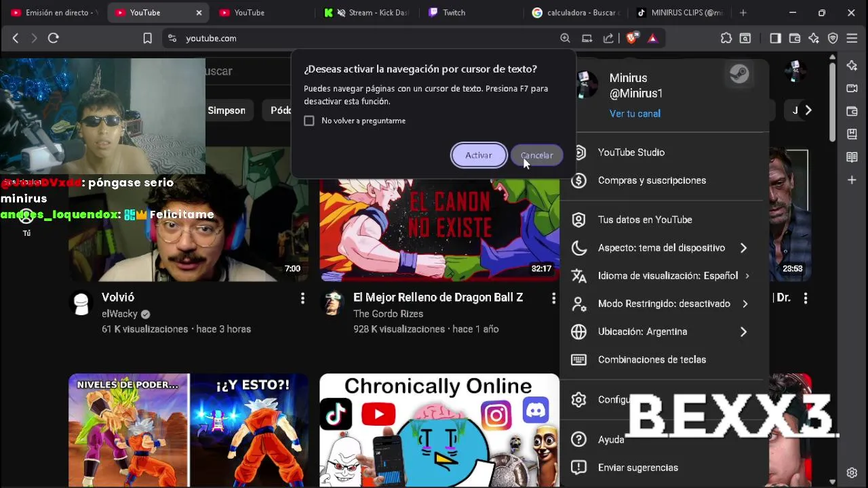Viewport: 868px width, 488px height.
Task: Open Ver tu canal link
Action: click(635, 114)
